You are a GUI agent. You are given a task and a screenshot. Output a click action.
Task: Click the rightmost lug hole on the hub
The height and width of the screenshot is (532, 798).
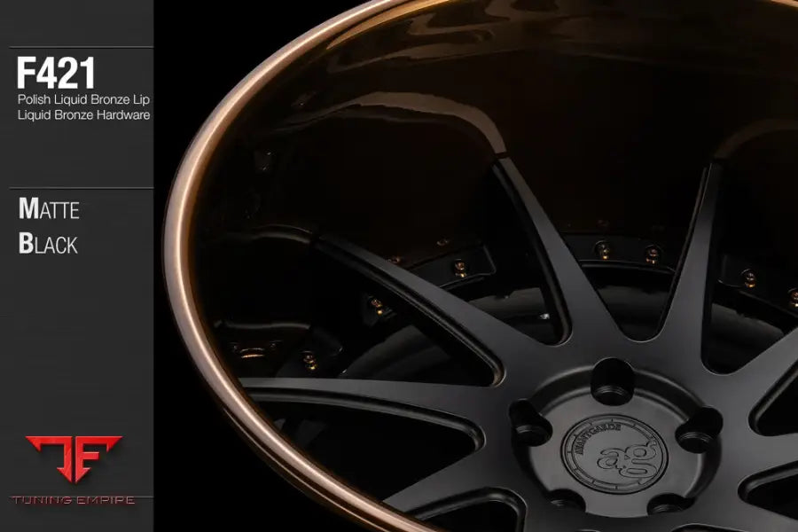[x=700, y=429]
